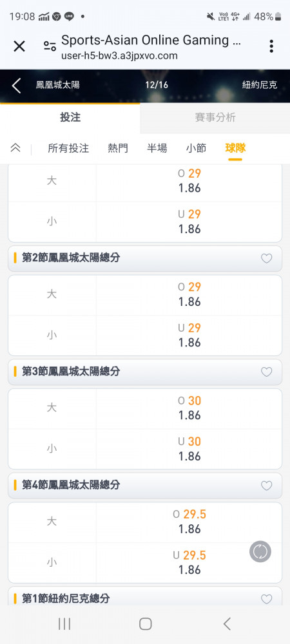This screenshot has height=644, width=290.
Task: Switch to the 賽事分析 tab
Action: click(x=215, y=117)
